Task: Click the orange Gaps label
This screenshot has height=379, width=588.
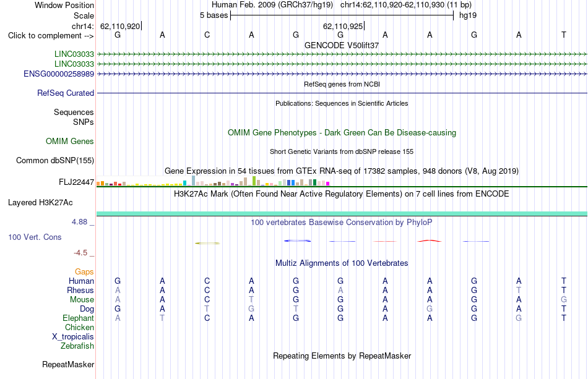Action: pos(84,271)
